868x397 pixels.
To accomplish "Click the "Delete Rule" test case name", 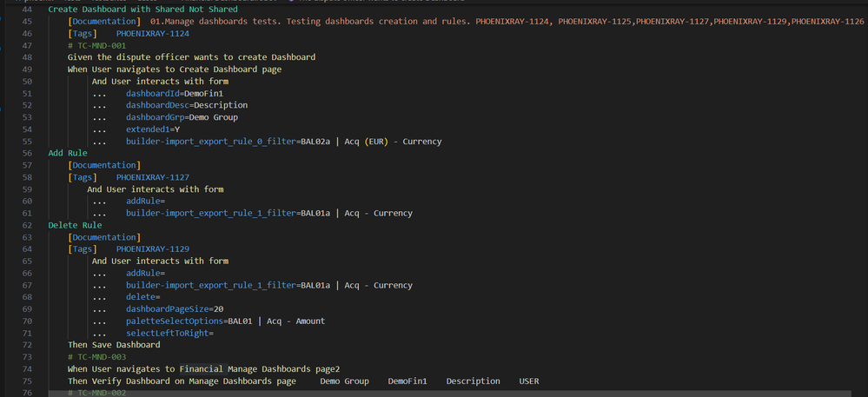I will [x=75, y=225].
